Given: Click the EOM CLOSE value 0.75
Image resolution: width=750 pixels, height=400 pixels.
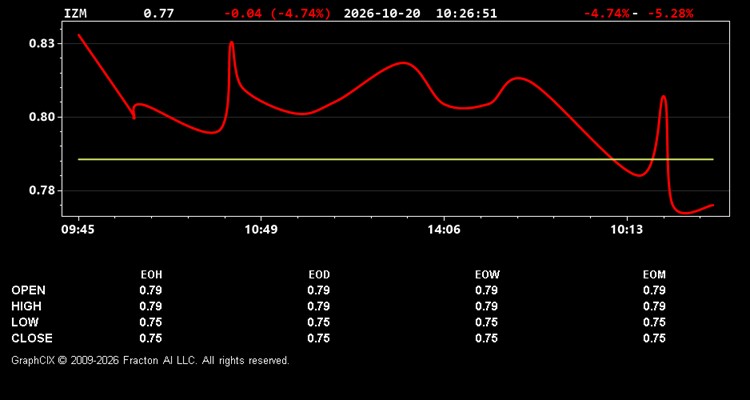Looking at the screenshot, I should (x=654, y=338).
